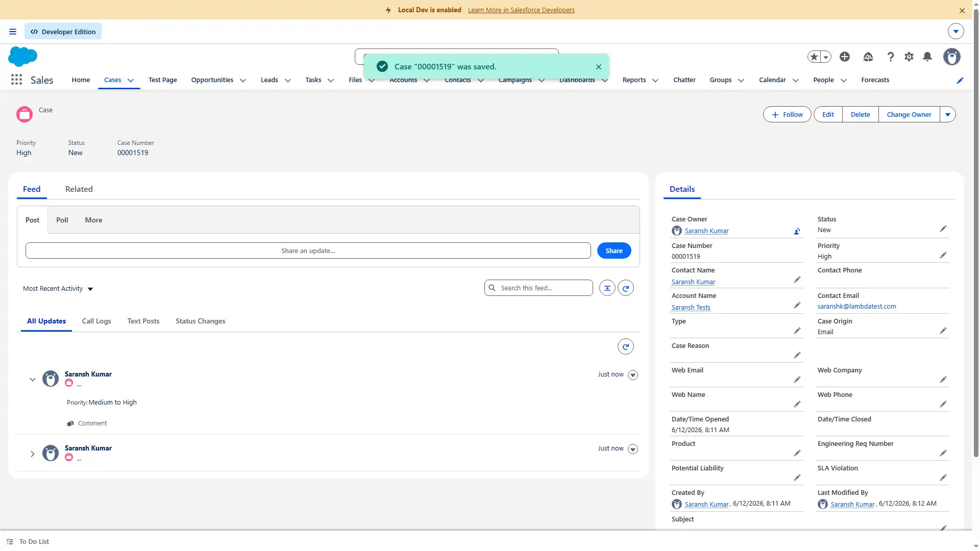
Task: Open the user profile avatar
Action: (952, 57)
